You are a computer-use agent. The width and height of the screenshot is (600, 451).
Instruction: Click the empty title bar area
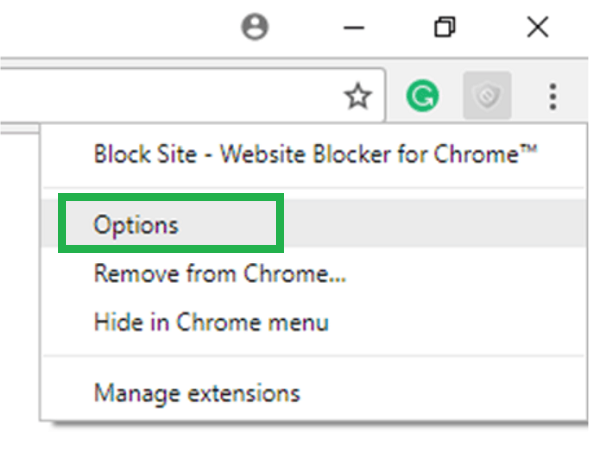[120, 28]
